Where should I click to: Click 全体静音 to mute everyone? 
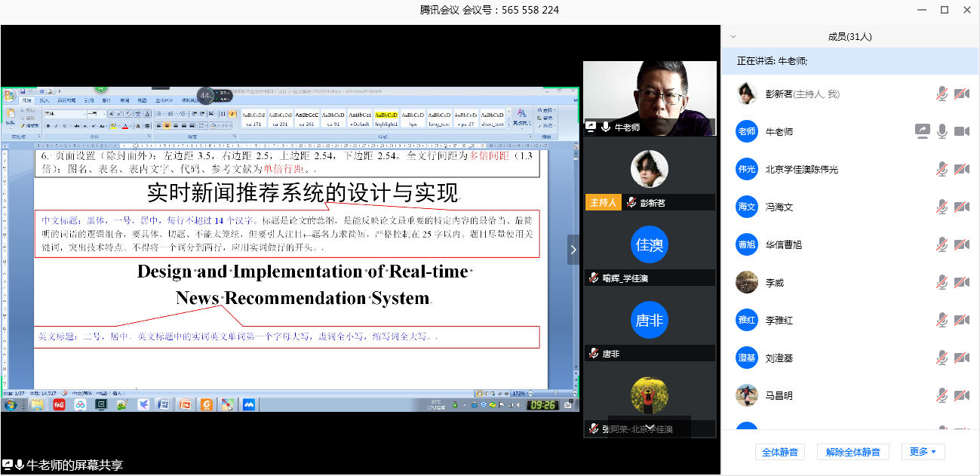point(780,452)
